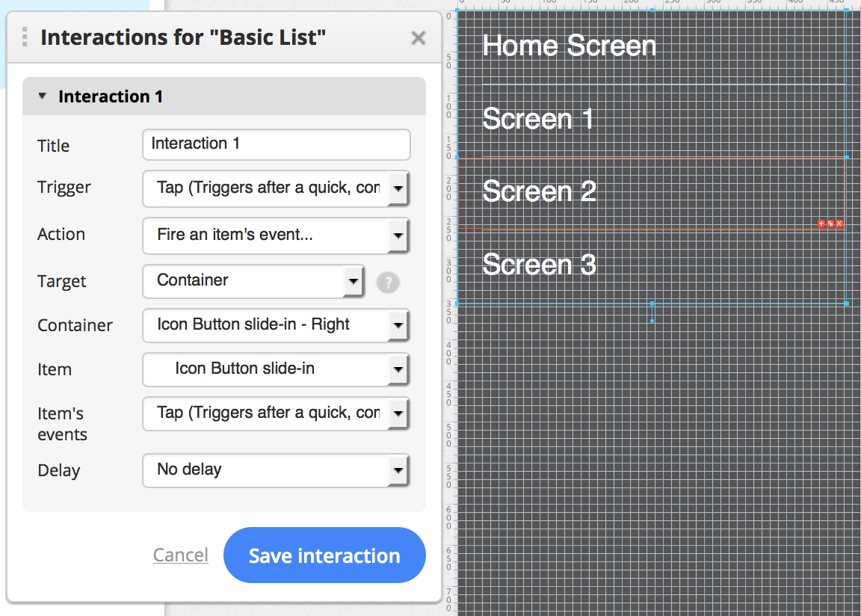The height and width of the screenshot is (616, 861).
Task: Click the Cancel link
Action: [180, 555]
